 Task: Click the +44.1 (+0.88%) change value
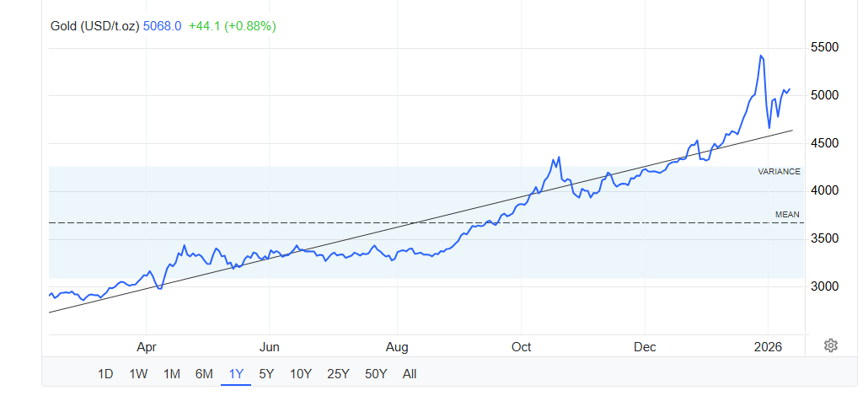click(232, 26)
